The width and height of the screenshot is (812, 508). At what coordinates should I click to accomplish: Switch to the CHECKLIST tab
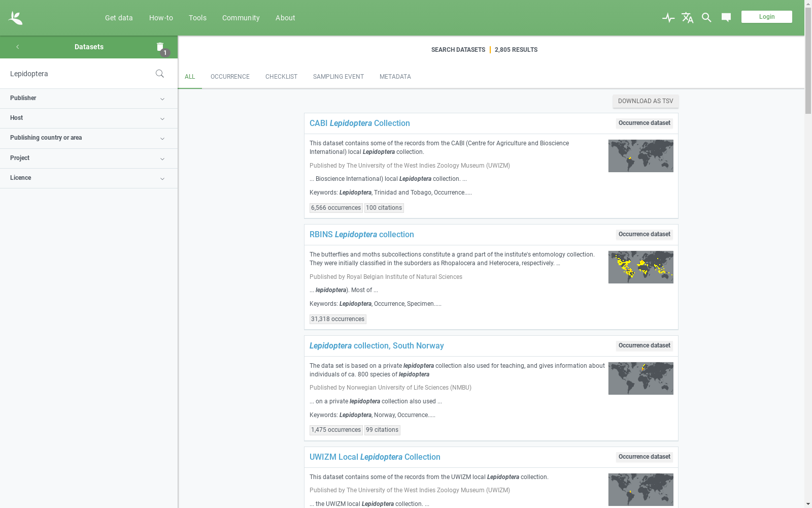pos(281,77)
